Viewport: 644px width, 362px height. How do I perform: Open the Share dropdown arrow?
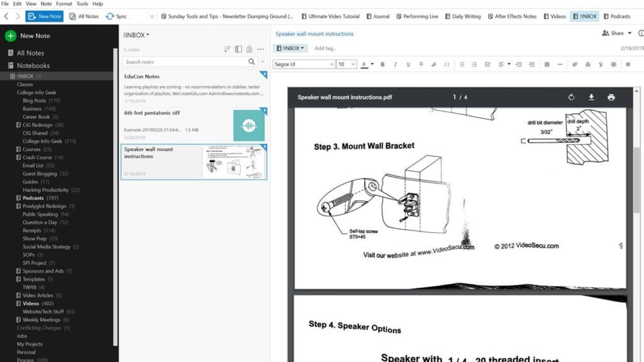click(630, 33)
